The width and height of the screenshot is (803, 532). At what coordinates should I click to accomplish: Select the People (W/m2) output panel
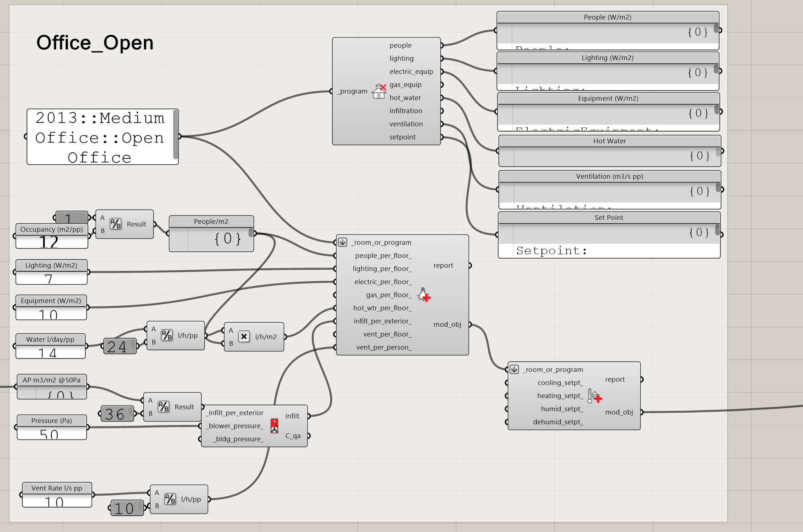[608, 30]
